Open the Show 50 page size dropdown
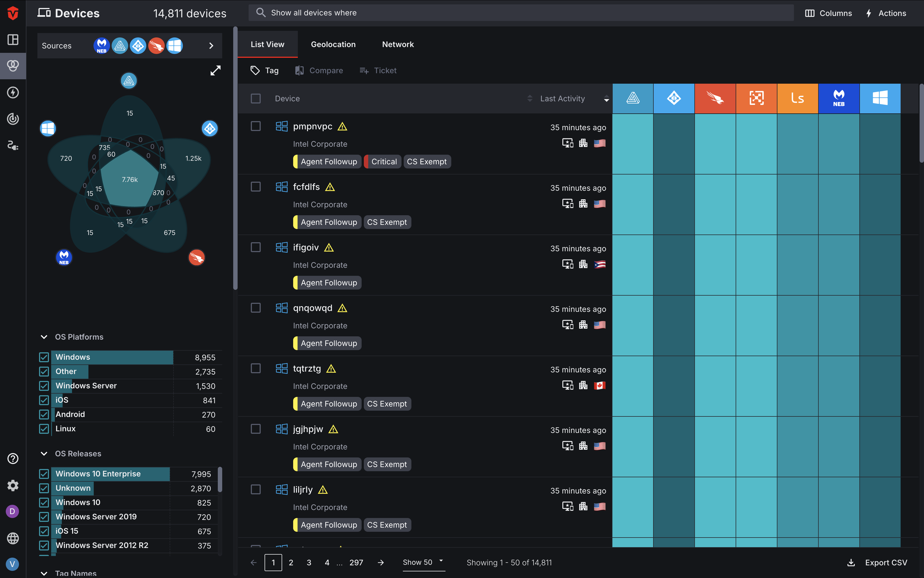This screenshot has width=924, height=578. pos(424,562)
